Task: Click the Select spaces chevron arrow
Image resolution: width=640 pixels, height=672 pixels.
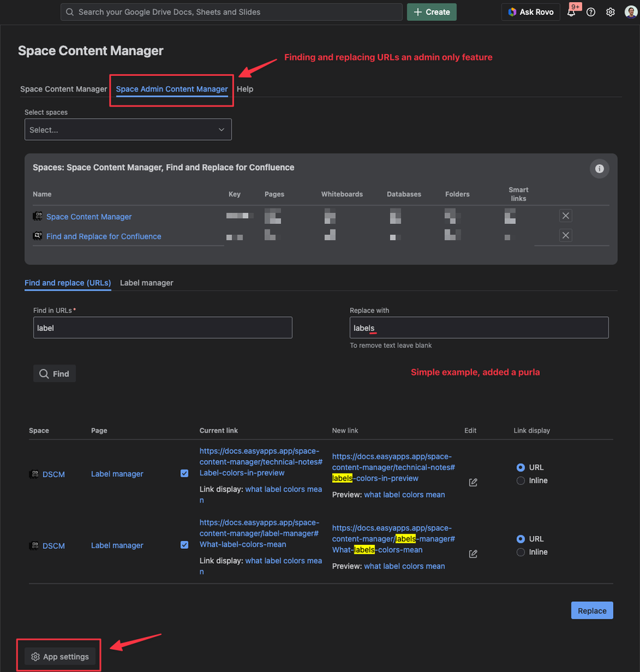Action: [x=221, y=129]
